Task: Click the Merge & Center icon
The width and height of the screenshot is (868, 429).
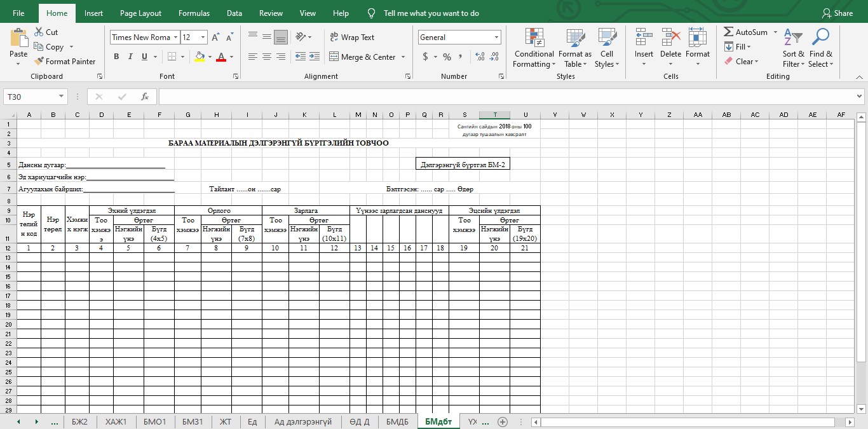Action: point(334,57)
